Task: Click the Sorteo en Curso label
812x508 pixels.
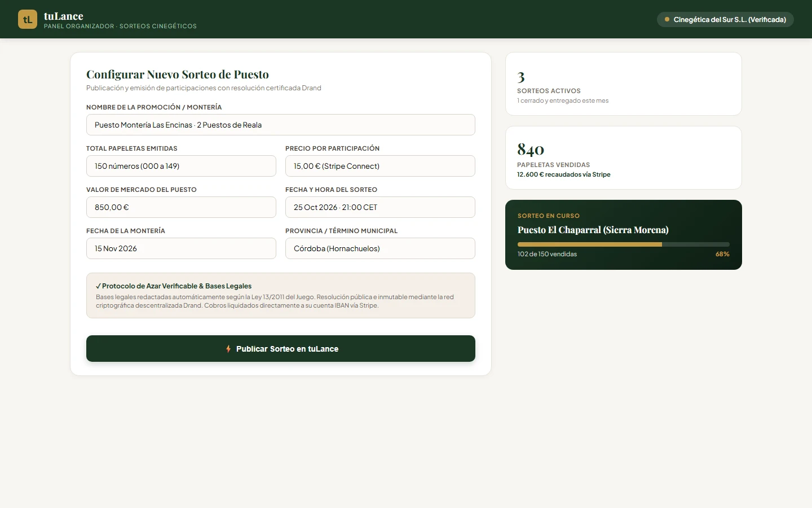Action: pyautogui.click(x=549, y=216)
